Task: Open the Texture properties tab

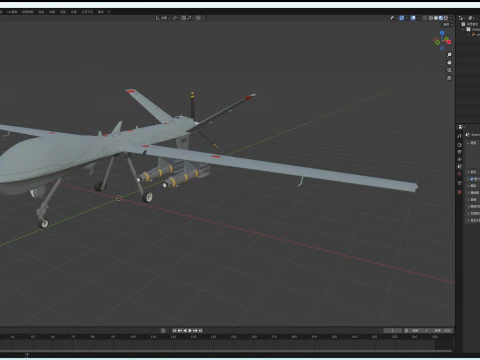Action: click(459, 192)
